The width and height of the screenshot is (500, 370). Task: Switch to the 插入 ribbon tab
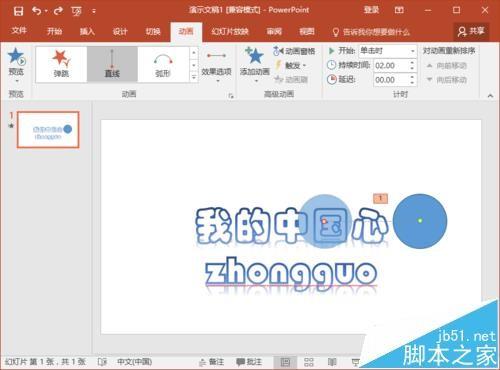coord(87,31)
